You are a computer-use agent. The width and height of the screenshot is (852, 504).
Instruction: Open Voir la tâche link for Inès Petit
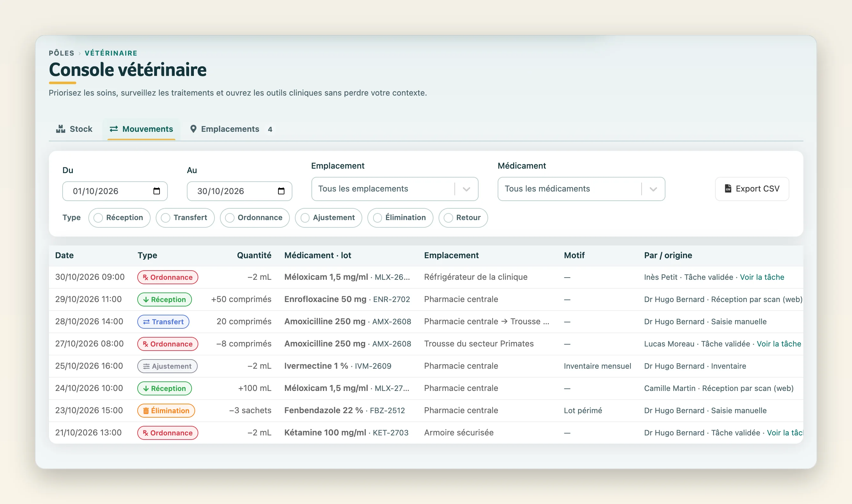coord(762,277)
